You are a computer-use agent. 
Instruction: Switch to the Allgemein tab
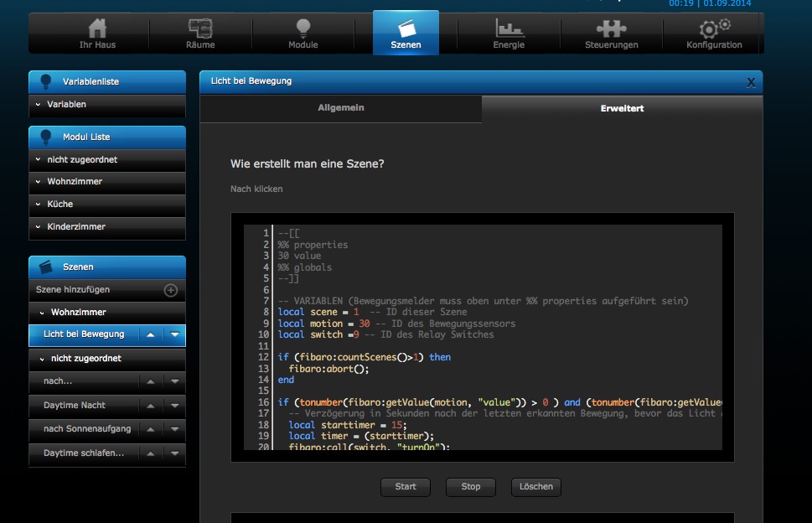(340, 109)
